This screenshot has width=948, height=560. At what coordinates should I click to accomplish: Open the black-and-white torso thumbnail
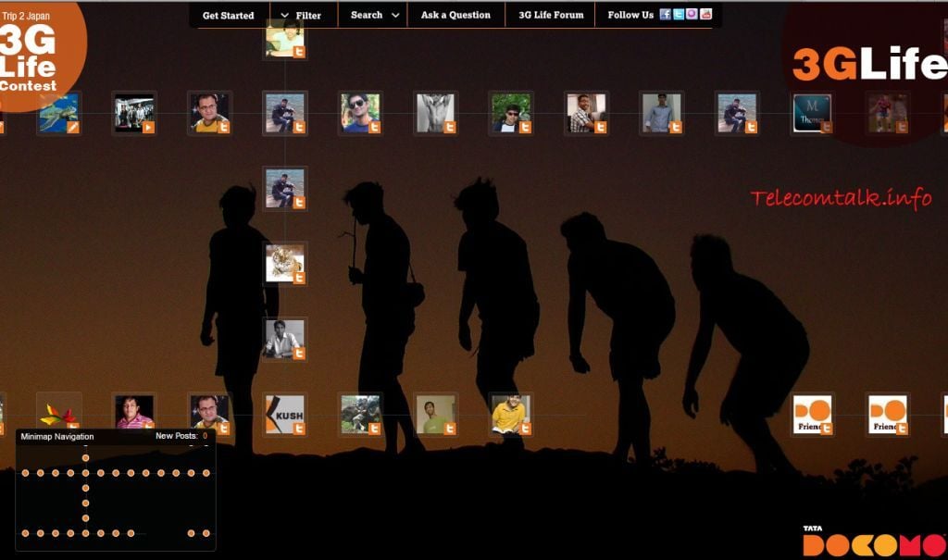435,113
